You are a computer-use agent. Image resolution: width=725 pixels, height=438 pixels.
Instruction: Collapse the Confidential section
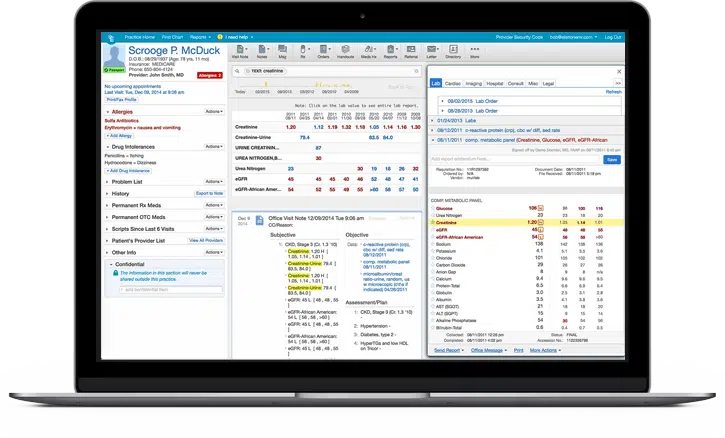pyautogui.click(x=111, y=265)
